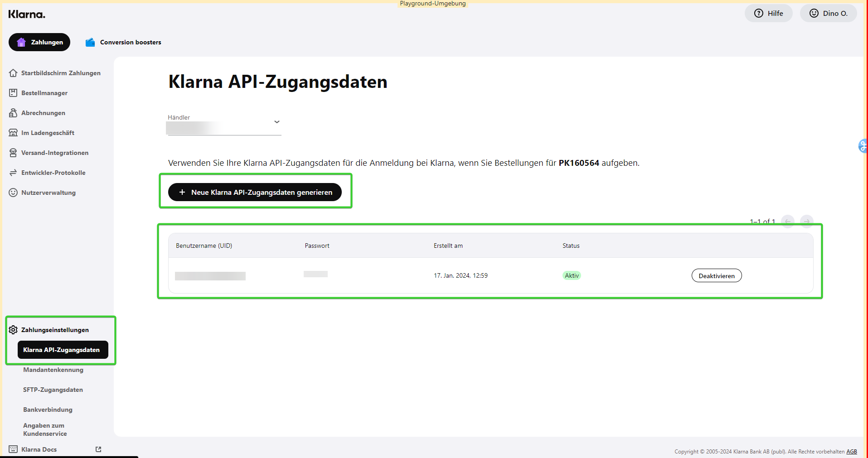The width and height of the screenshot is (868, 458).
Task: Click the Bestellmanager icon
Action: pos(13,93)
